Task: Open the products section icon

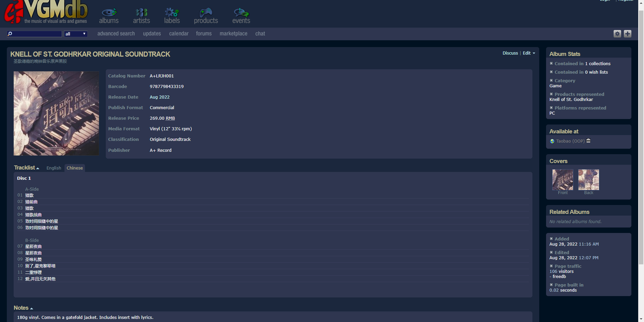Action: [206, 16]
